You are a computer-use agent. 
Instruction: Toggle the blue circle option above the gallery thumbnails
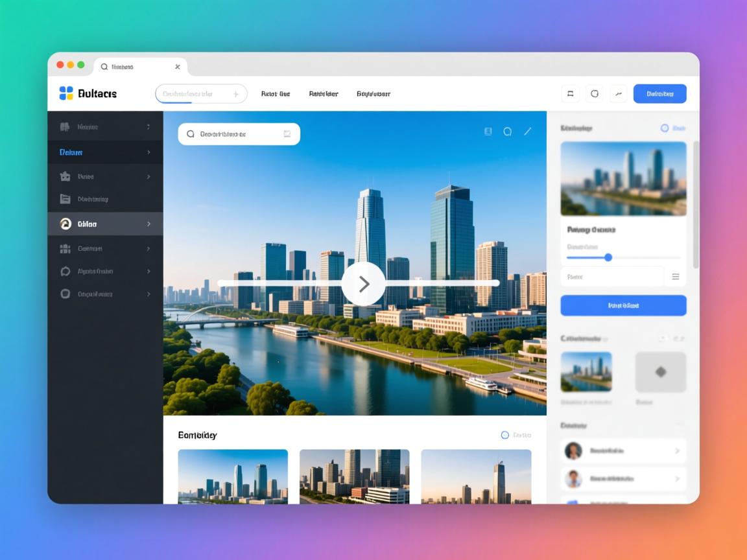pyautogui.click(x=505, y=435)
